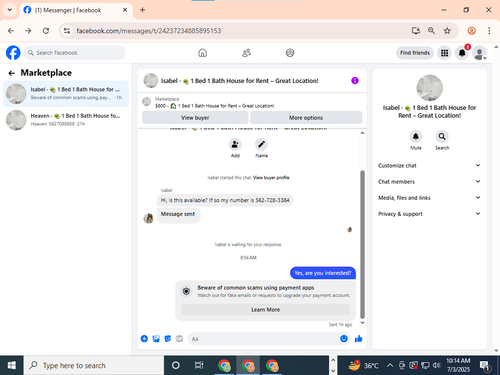Expand Privacy & support section
The width and height of the screenshot is (500, 375).
tap(429, 214)
